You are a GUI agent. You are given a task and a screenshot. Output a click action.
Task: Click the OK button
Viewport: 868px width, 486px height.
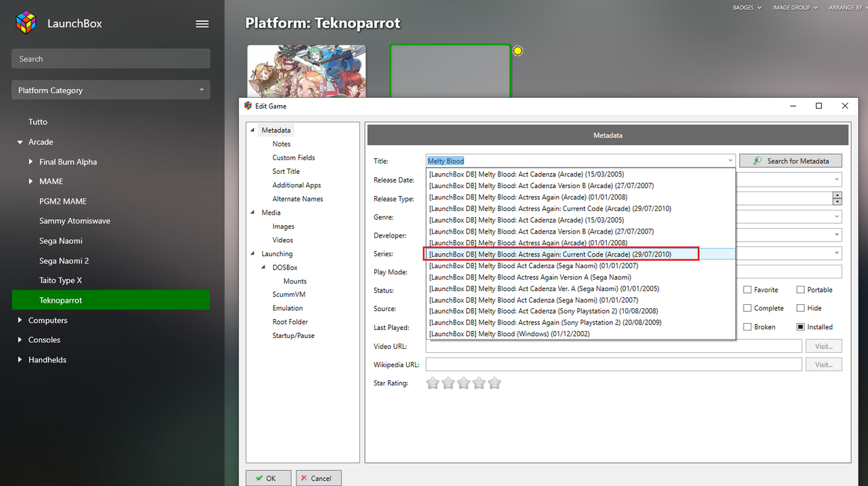[269, 478]
